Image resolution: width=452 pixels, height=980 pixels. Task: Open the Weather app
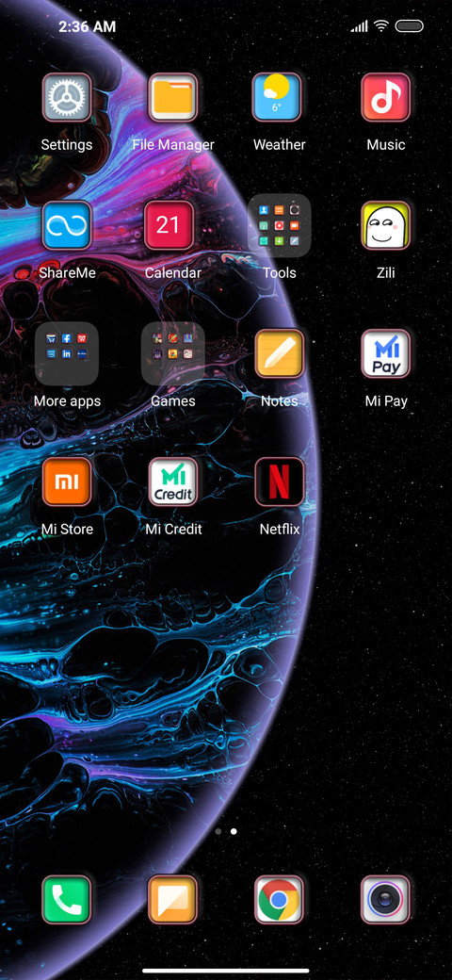(279, 97)
